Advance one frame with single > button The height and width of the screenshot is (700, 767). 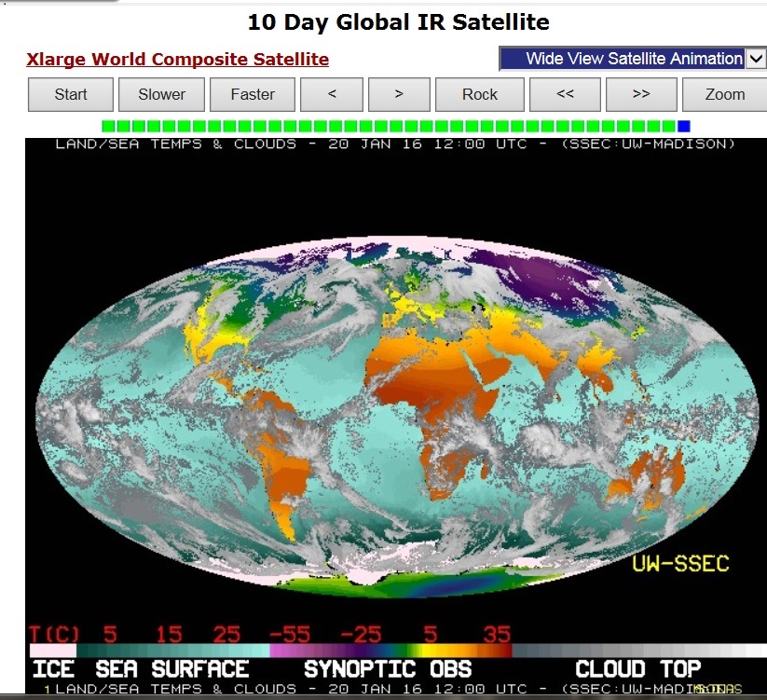pos(399,94)
